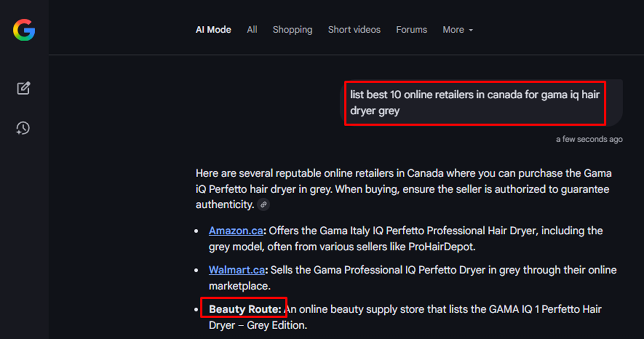Image resolution: width=644 pixels, height=339 pixels.
Task: Open the Shopping tab
Action: point(292,30)
